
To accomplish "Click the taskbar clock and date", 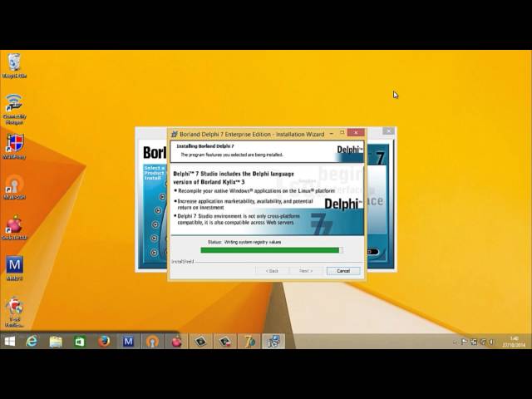I will click(514, 342).
